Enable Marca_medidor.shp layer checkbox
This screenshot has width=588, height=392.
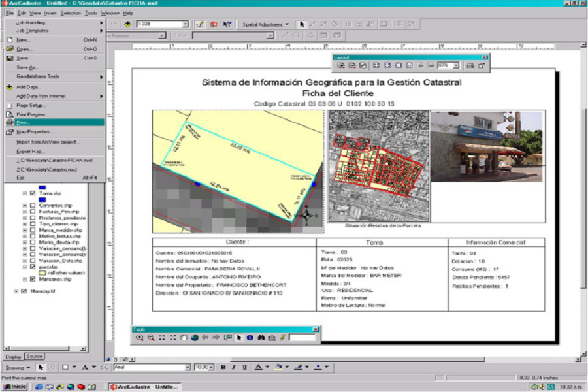tap(33, 230)
